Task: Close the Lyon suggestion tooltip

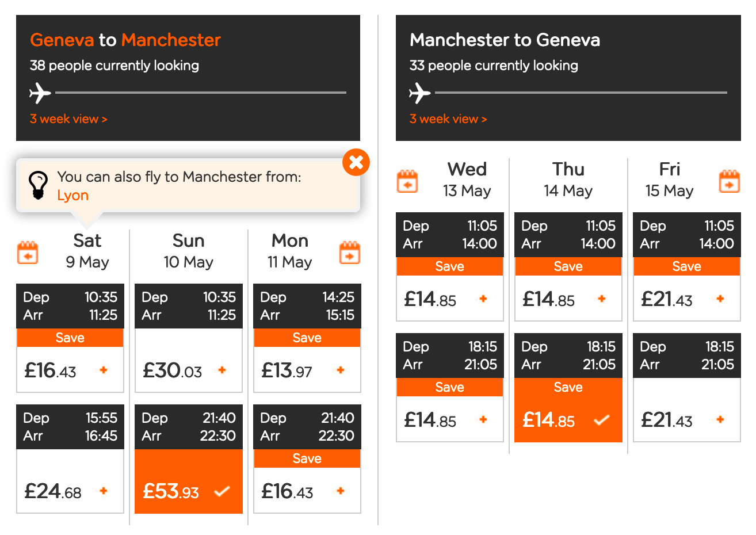Action: (356, 162)
